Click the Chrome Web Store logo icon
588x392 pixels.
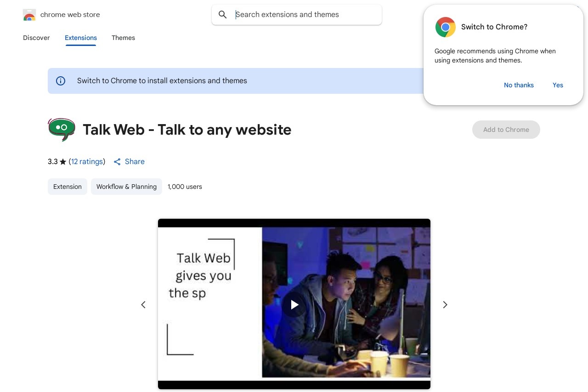[x=29, y=15]
